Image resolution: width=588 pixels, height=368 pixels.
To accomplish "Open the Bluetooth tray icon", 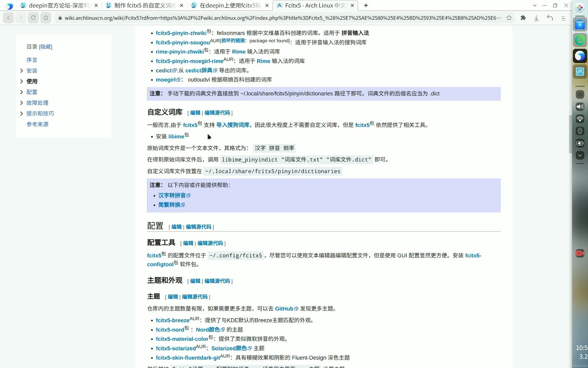I will click(580, 131).
